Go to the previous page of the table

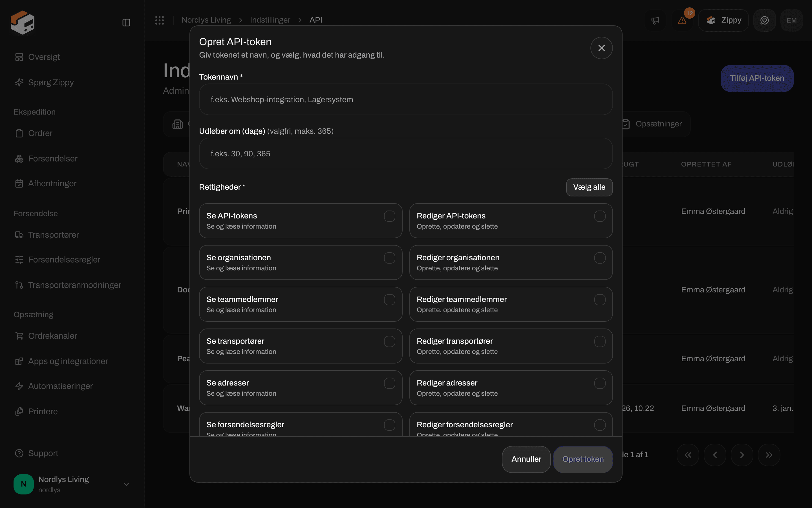pos(715,455)
